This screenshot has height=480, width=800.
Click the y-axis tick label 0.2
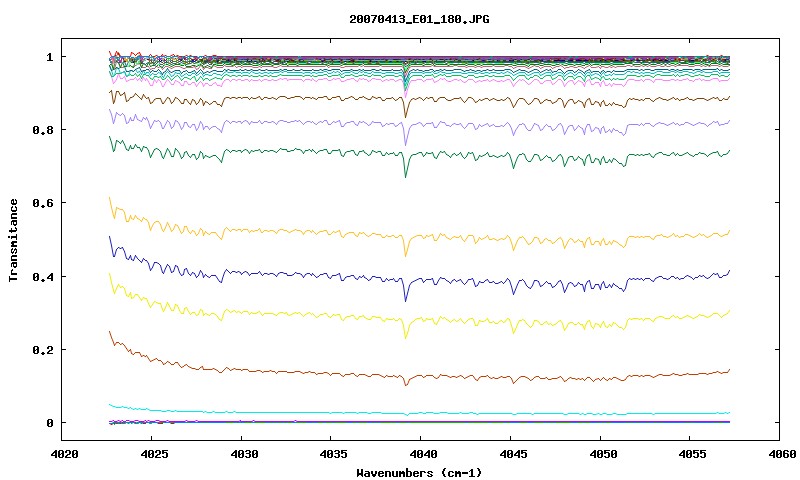(x=43, y=350)
